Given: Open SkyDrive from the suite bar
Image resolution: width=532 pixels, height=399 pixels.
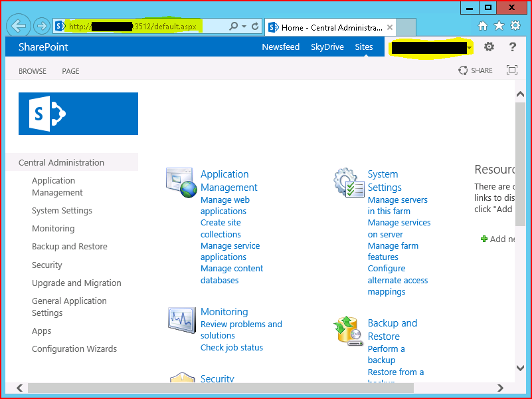Looking at the screenshot, I should coord(327,47).
